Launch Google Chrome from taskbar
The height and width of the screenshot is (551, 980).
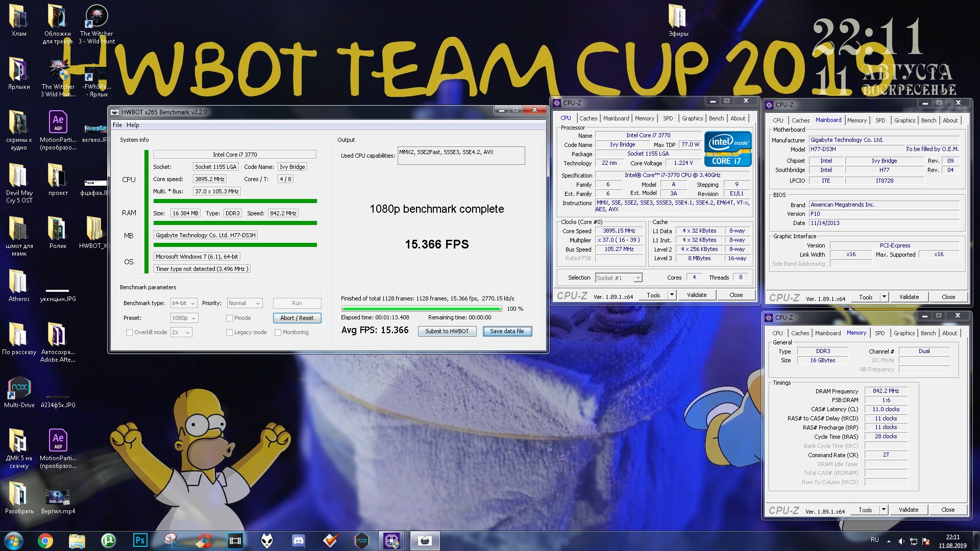click(45, 540)
